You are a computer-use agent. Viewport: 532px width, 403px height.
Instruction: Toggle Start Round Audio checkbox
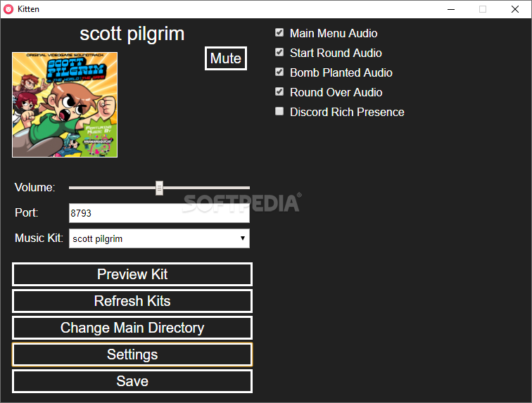coord(279,52)
